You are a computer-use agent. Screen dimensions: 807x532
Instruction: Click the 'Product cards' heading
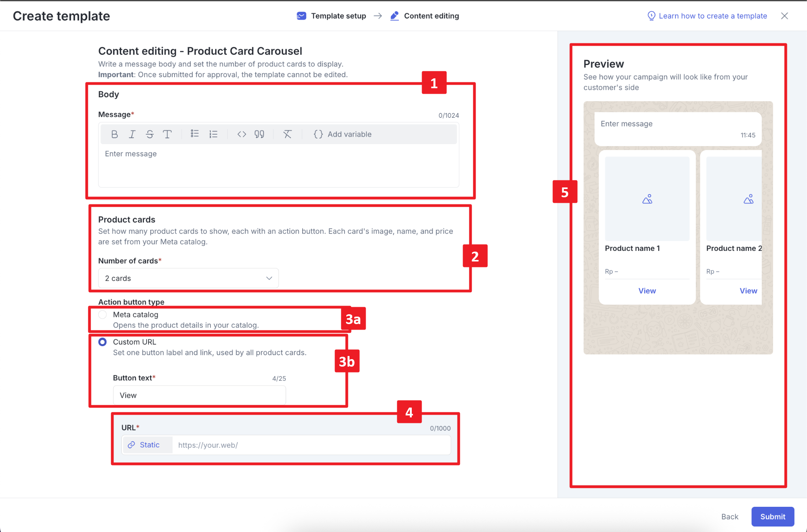coord(126,220)
